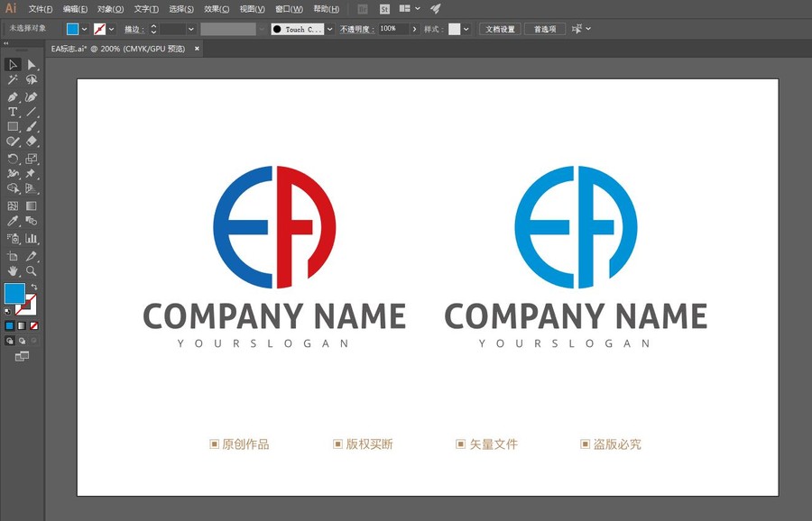The height and width of the screenshot is (521, 812).
Task: Open the Touch C... brush definition dropdown
Action: coord(330,30)
